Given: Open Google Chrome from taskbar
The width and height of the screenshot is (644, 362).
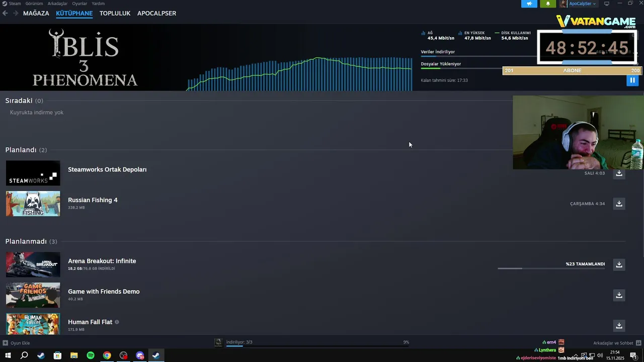Looking at the screenshot, I should pyautogui.click(x=107, y=355).
